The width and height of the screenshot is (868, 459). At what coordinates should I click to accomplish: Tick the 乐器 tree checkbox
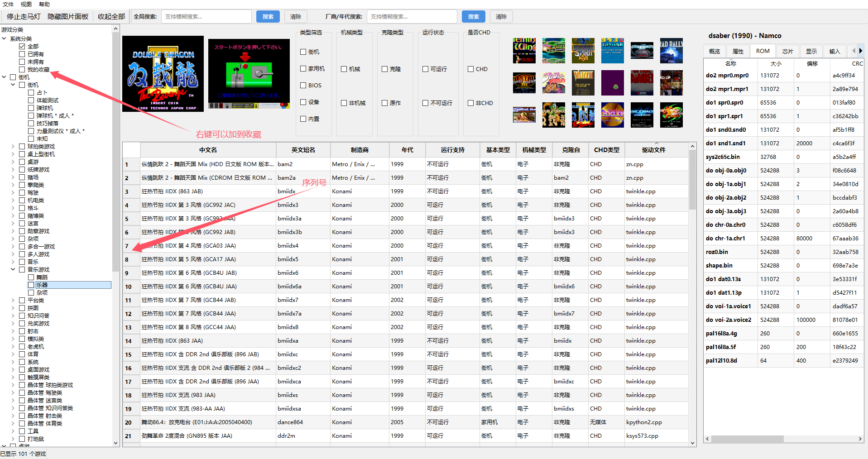click(x=31, y=285)
